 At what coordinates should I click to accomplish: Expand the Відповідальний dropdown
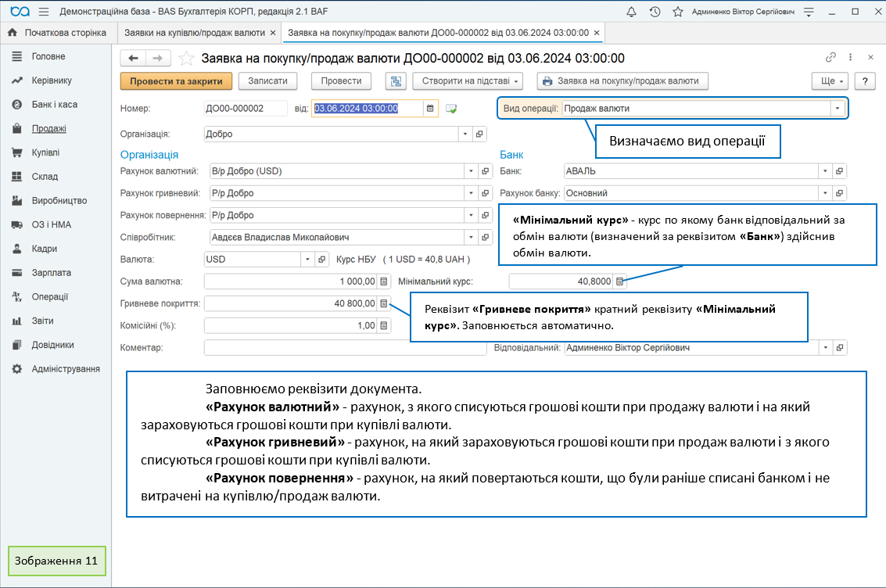(x=825, y=348)
